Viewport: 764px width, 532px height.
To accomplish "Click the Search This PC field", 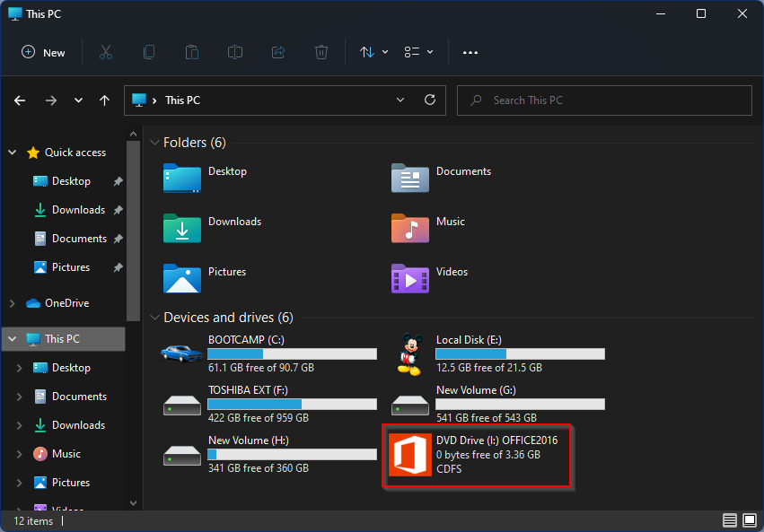I will pos(603,100).
